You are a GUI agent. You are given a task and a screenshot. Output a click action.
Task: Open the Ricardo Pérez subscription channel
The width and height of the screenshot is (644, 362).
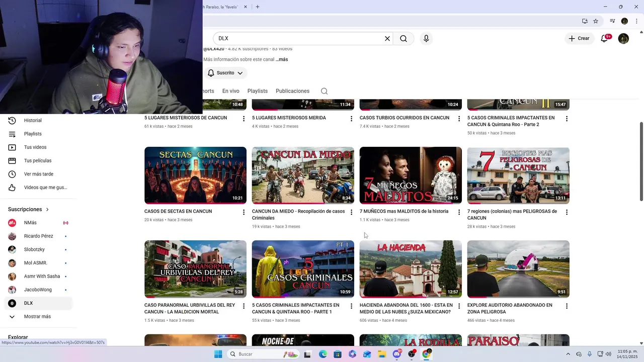(38, 236)
